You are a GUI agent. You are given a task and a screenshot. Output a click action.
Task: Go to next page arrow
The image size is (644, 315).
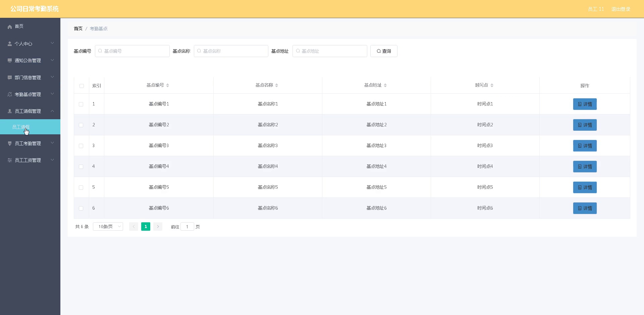(158, 227)
